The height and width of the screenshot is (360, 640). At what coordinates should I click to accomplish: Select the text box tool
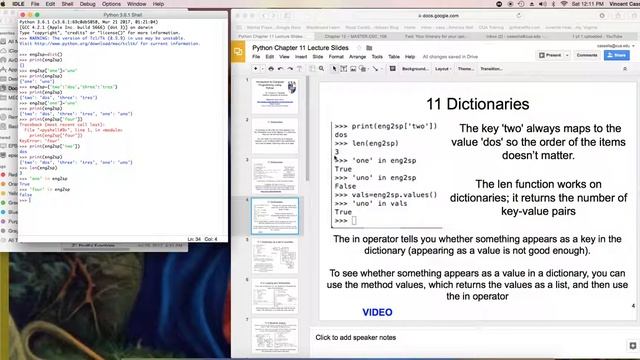[x=344, y=69]
